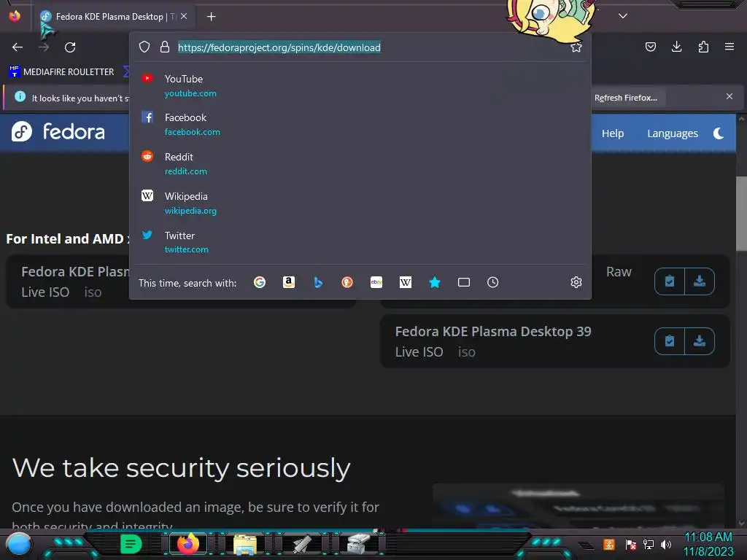
Task: Select the Wikipedia suggestion
Action: pos(360,203)
